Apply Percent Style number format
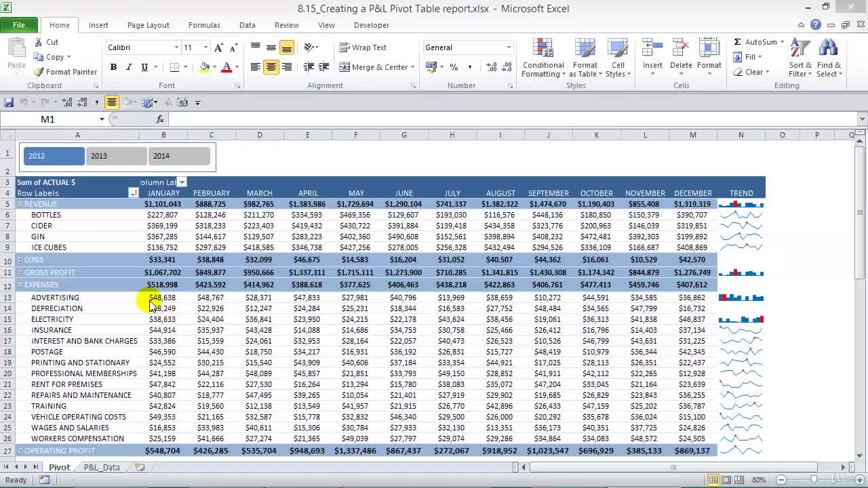Image resolution: width=868 pixels, height=488 pixels. click(454, 67)
